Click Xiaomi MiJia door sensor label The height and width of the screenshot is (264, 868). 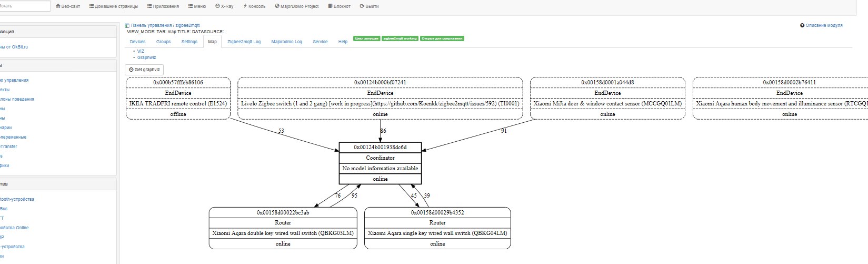click(x=607, y=103)
